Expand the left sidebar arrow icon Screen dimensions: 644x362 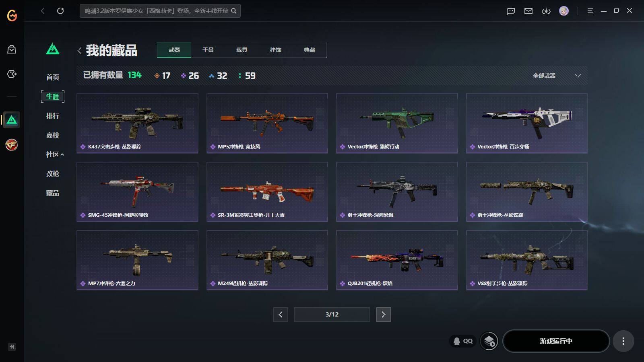12,347
